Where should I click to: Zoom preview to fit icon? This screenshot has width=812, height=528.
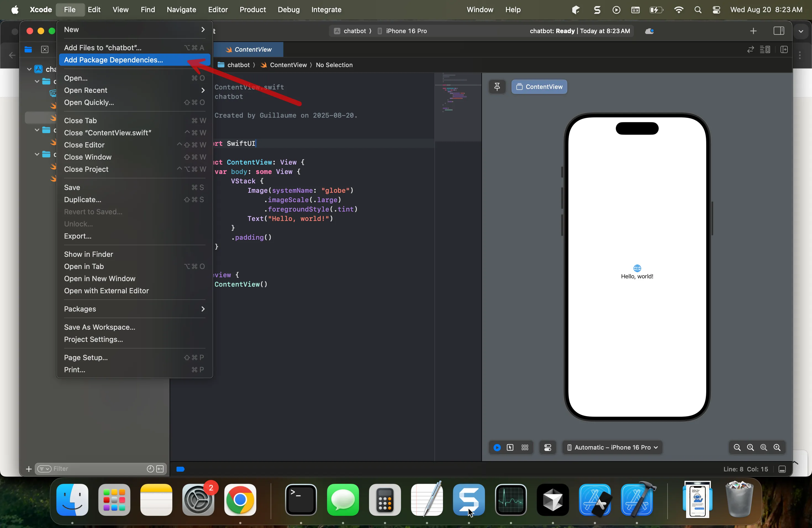coord(764,448)
